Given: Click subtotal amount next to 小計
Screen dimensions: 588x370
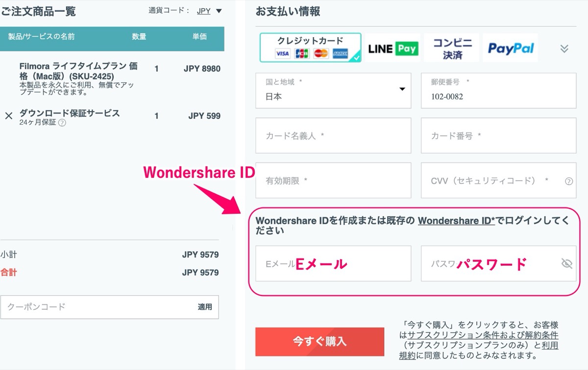Looking at the screenshot, I should 200,255.
